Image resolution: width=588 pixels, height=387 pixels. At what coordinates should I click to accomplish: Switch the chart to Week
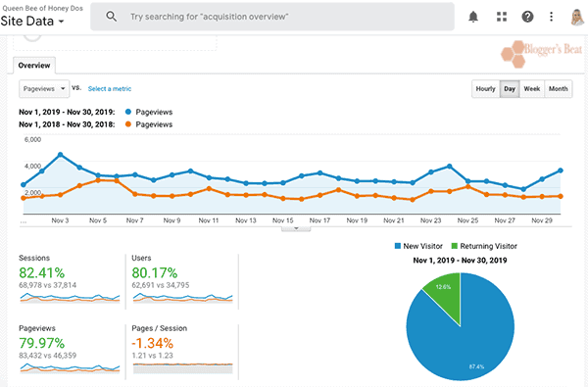tap(532, 89)
